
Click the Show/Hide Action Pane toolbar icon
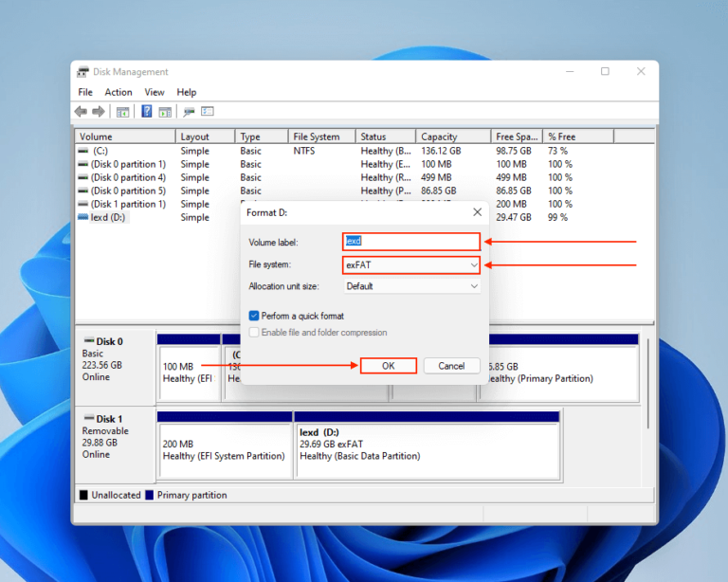tap(165, 112)
